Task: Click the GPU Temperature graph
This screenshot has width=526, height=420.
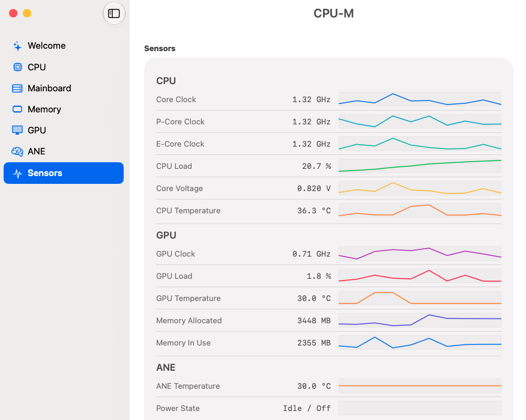Action: (x=420, y=298)
